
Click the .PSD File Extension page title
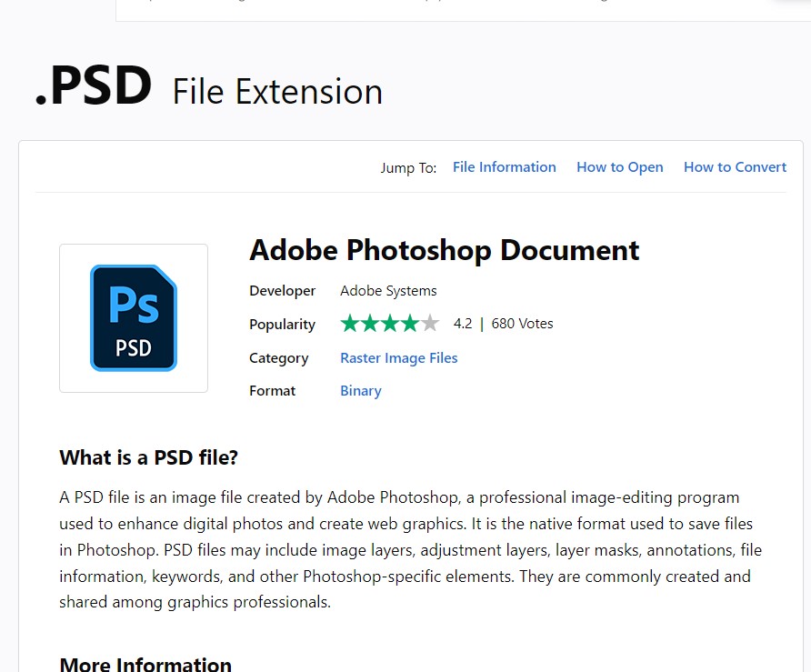point(209,86)
